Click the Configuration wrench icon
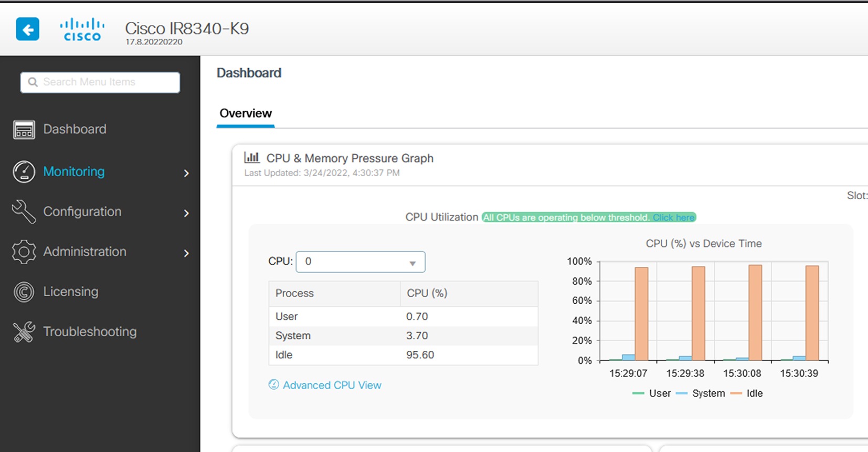 (x=24, y=212)
